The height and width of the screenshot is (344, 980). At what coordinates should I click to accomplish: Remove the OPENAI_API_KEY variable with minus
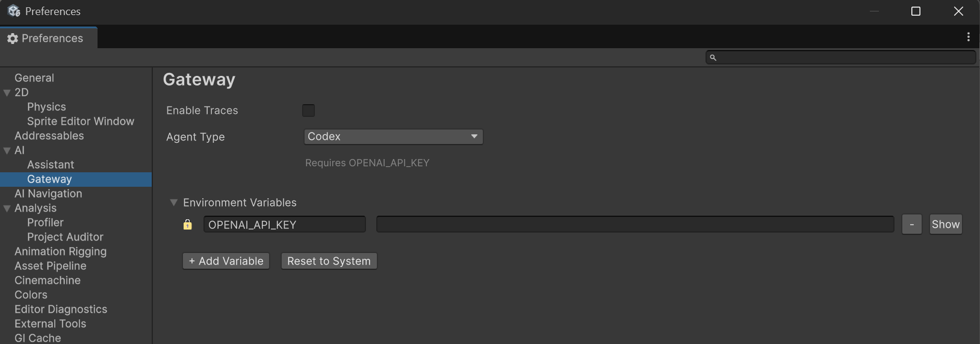tap(911, 224)
